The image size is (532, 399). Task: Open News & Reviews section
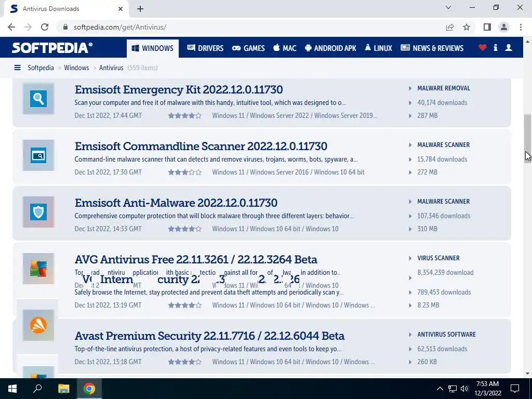pyautogui.click(x=432, y=48)
